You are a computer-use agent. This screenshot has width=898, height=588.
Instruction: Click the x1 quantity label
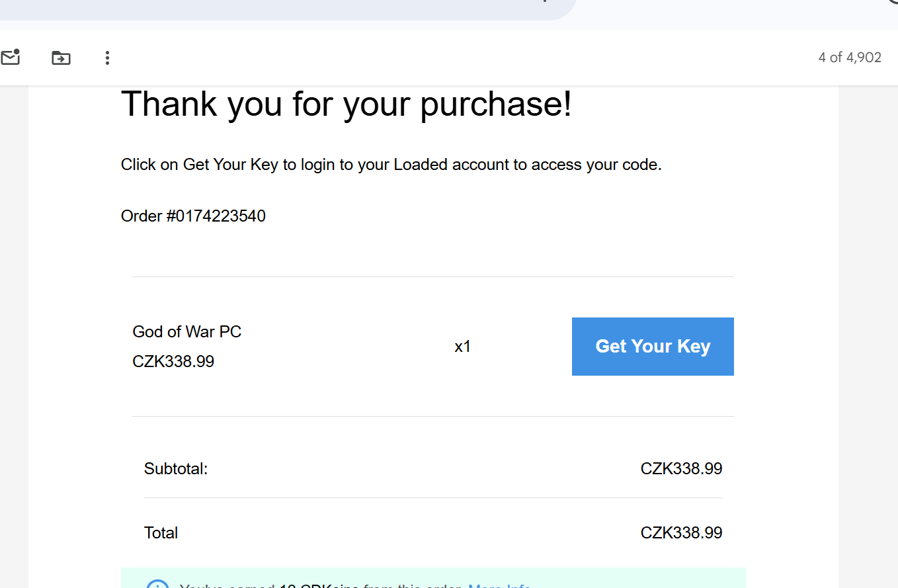pos(462,347)
